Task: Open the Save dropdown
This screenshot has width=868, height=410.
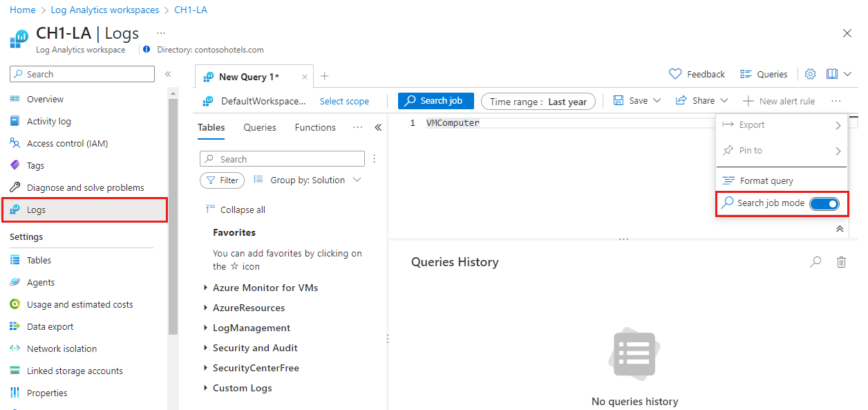Action: pos(637,101)
